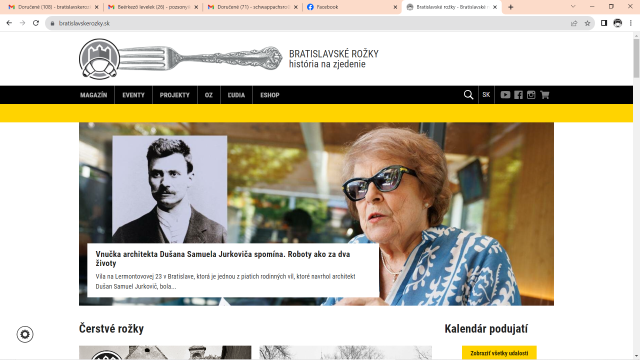The width and height of the screenshot is (640, 360).
Task: Click the BRATISLAVSKÉ ROŽKY site title text
Action: click(x=334, y=54)
